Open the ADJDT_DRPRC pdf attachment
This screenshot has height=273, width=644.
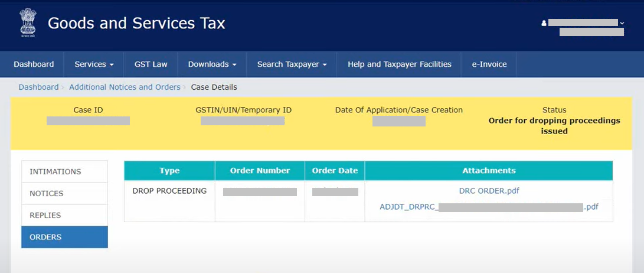click(x=489, y=207)
